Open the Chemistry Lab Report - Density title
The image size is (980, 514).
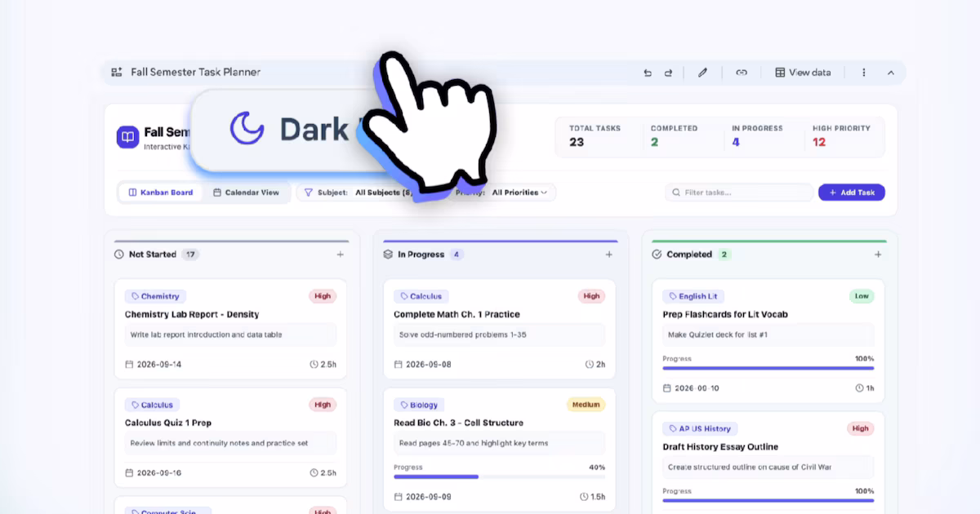click(x=192, y=314)
